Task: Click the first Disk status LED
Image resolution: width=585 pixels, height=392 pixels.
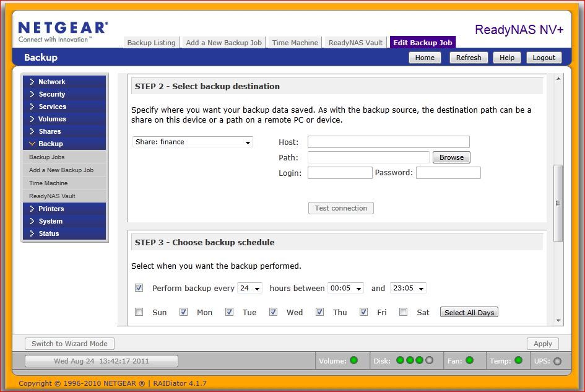Action: point(400,360)
